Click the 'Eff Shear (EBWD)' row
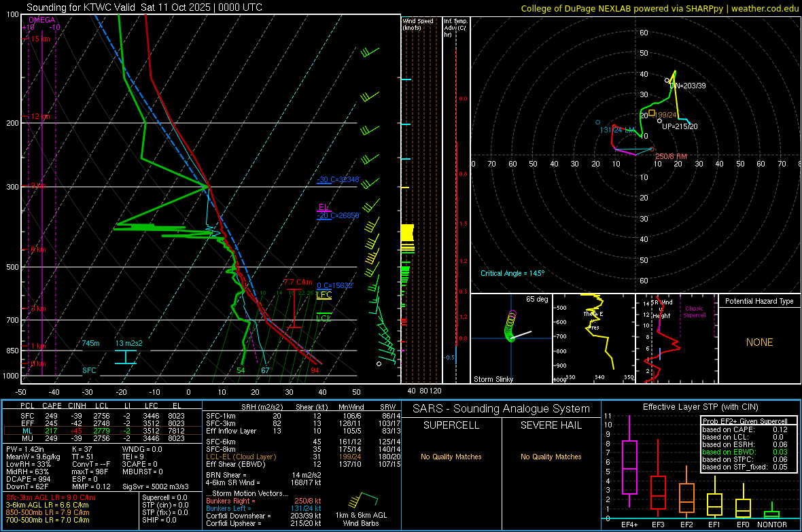The image size is (802, 532). coord(303,465)
